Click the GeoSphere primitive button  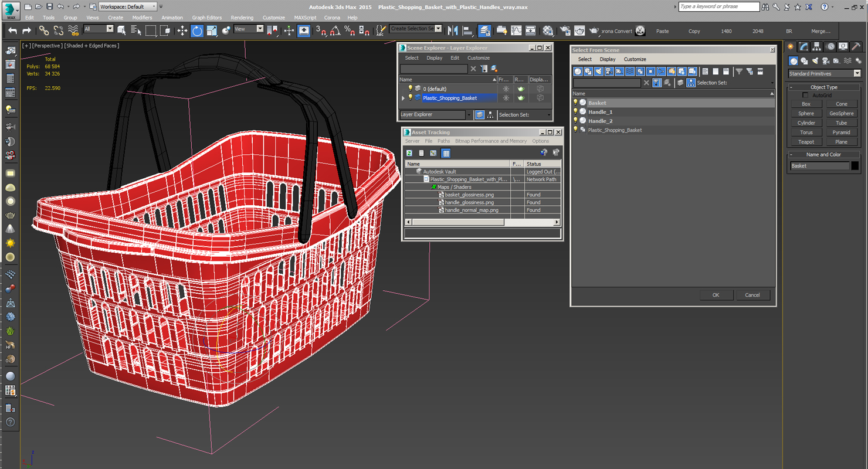[x=842, y=113]
